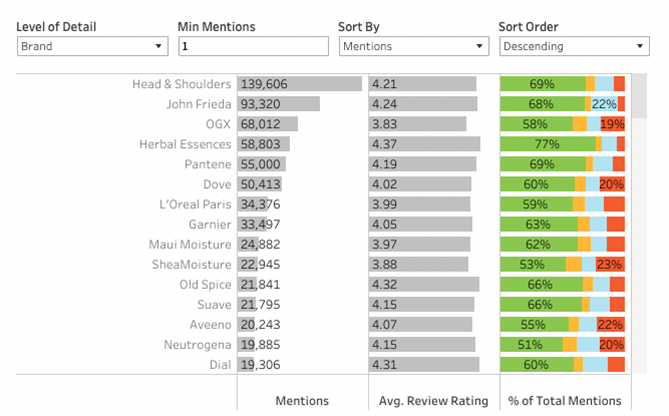669x416 pixels.
Task: Open the Sort By dropdown
Action: pyautogui.click(x=412, y=46)
